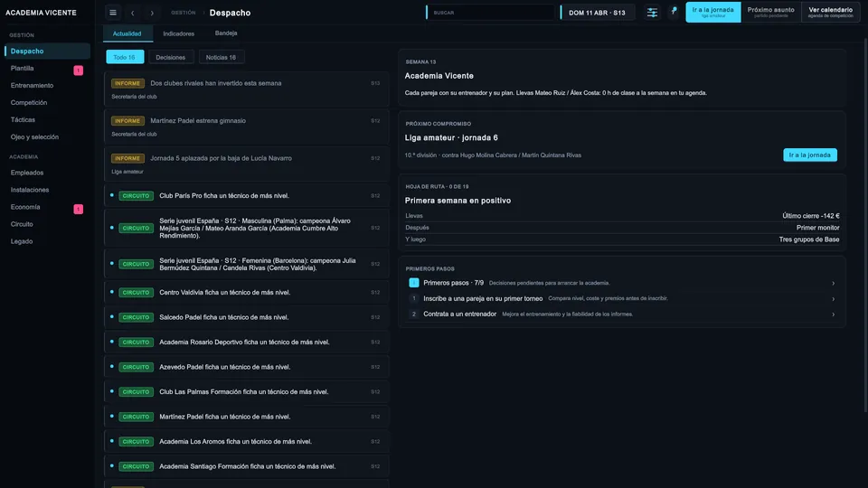Open Economía notification badge
This screenshot has width=868, height=488.
[x=78, y=209]
